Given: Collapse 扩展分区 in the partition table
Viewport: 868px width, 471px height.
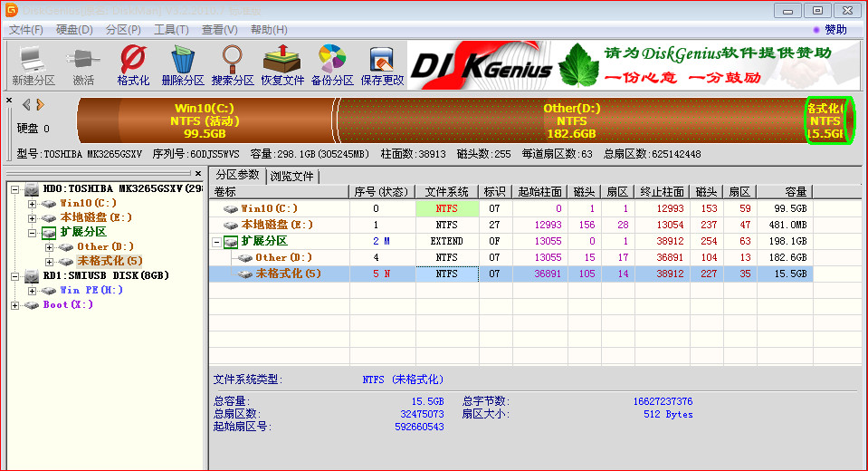Looking at the screenshot, I should point(217,242).
